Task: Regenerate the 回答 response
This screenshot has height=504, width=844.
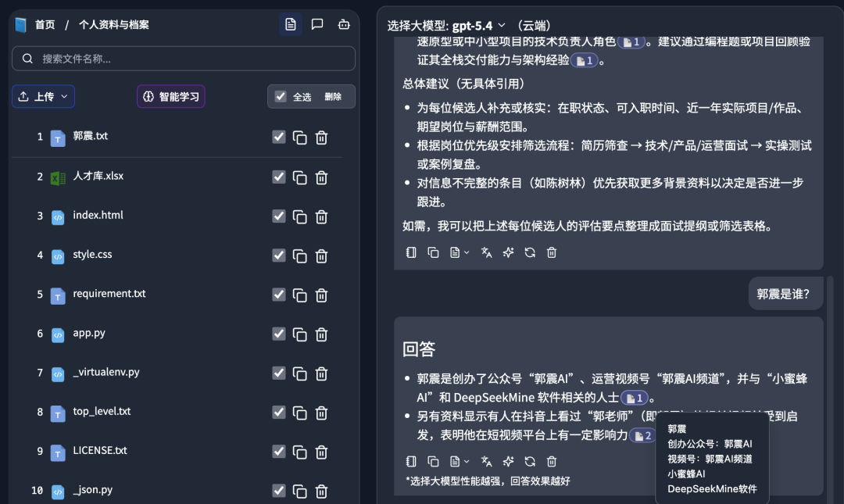Action: tap(531, 461)
